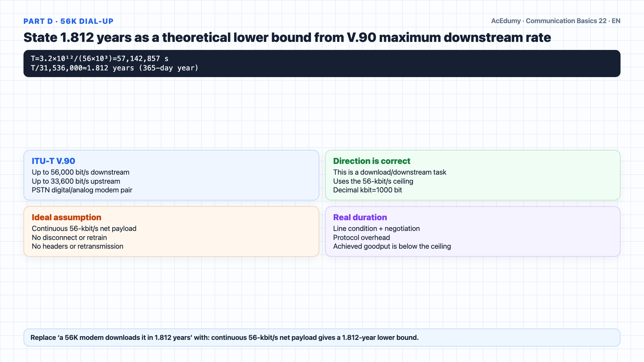Image resolution: width=644 pixels, height=362 pixels.
Task: Click 'Continuous 56-kbit/s net payload' line
Action: click(84, 229)
